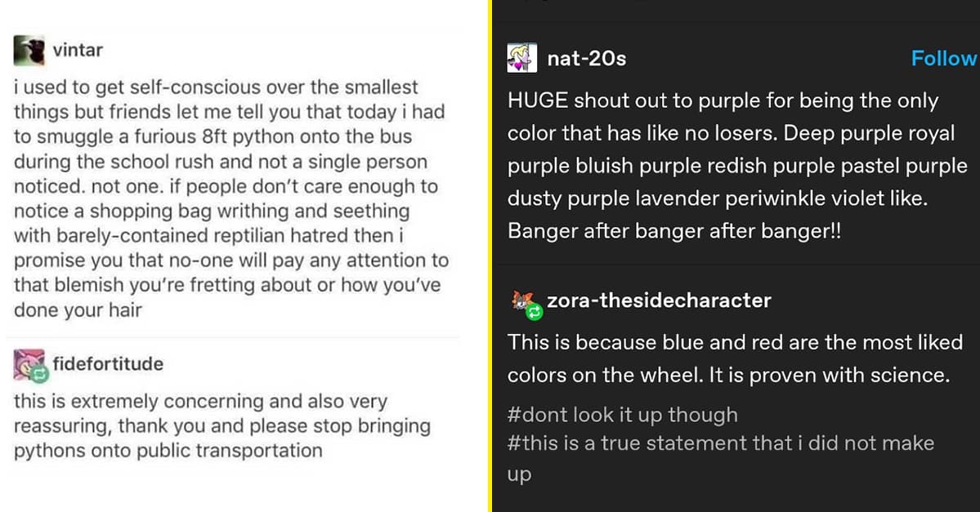
Task: Visit the fidefortitude blog via username
Action: click(108, 363)
